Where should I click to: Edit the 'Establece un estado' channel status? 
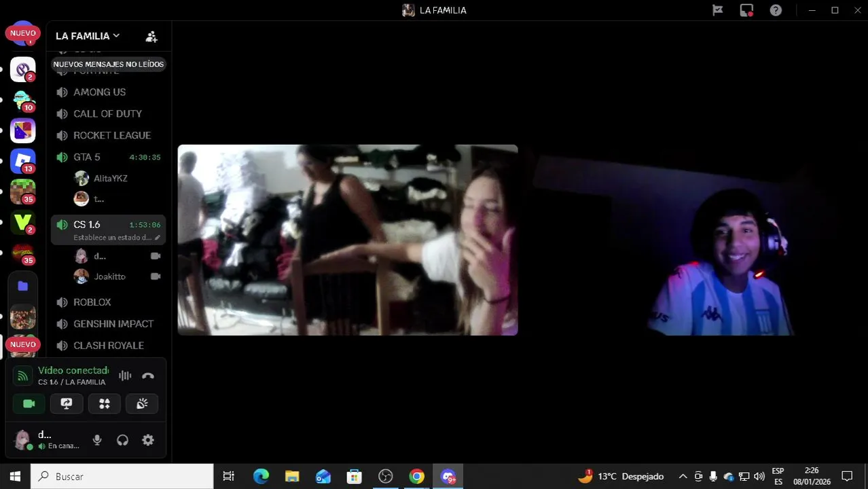pos(113,238)
